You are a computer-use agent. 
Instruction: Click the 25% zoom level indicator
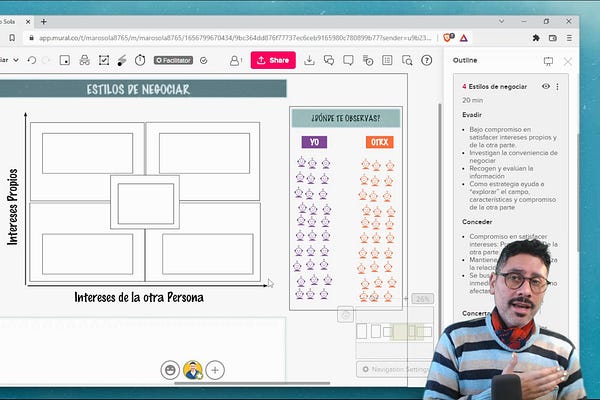point(422,299)
